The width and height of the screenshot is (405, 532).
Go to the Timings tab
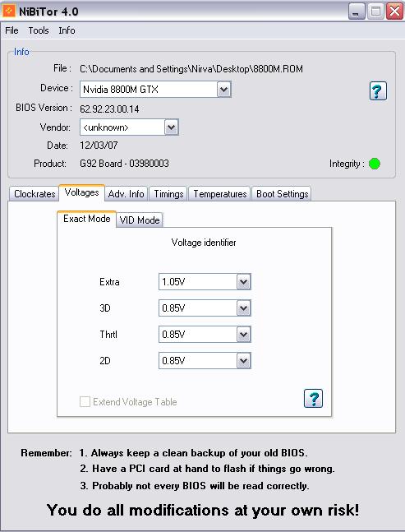click(168, 194)
